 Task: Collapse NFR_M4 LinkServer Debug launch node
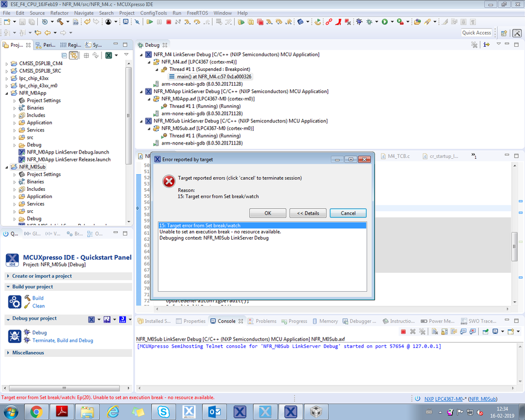point(141,55)
